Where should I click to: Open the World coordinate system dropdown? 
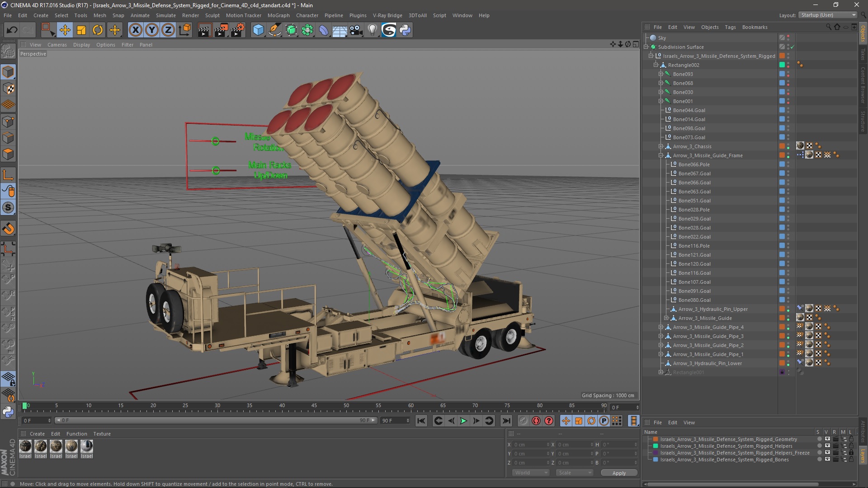(531, 473)
